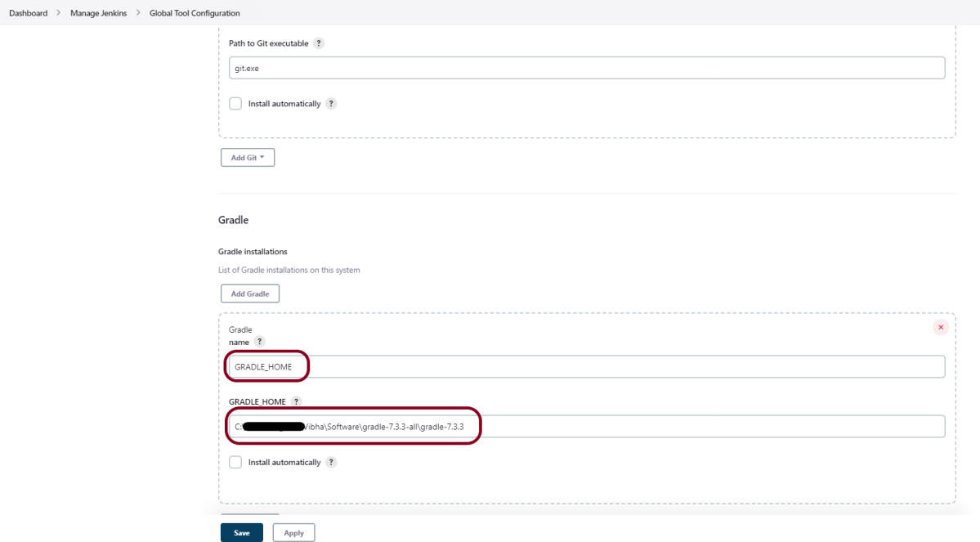Save the tool configuration
Viewport: 980px width, 542px height.
click(241, 532)
